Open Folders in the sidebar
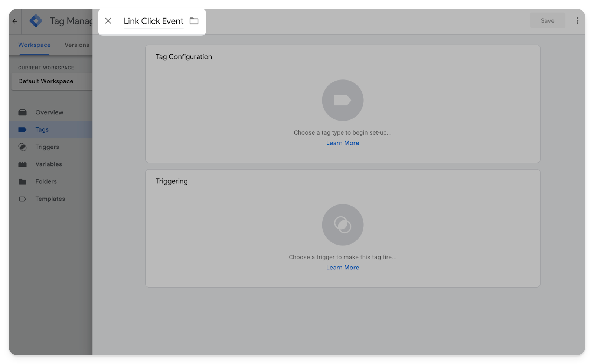Viewport: 594px width, 364px height. pyautogui.click(x=46, y=181)
